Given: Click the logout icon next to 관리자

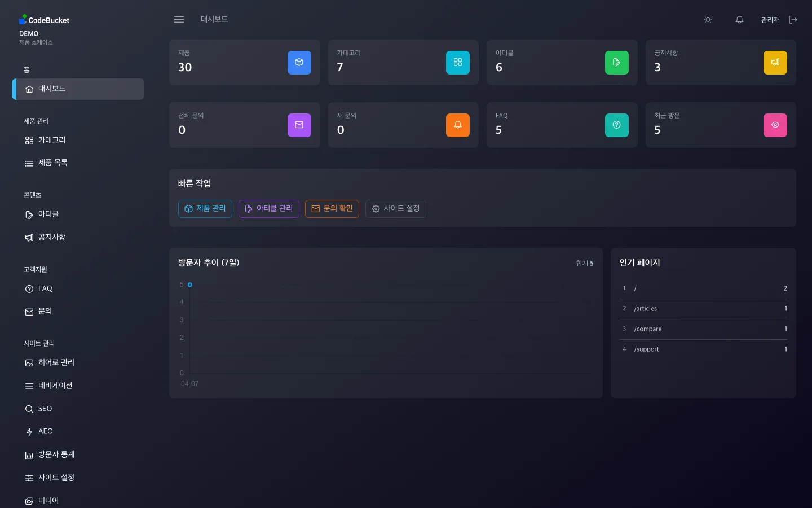Looking at the screenshot, I should click(793, 20).
